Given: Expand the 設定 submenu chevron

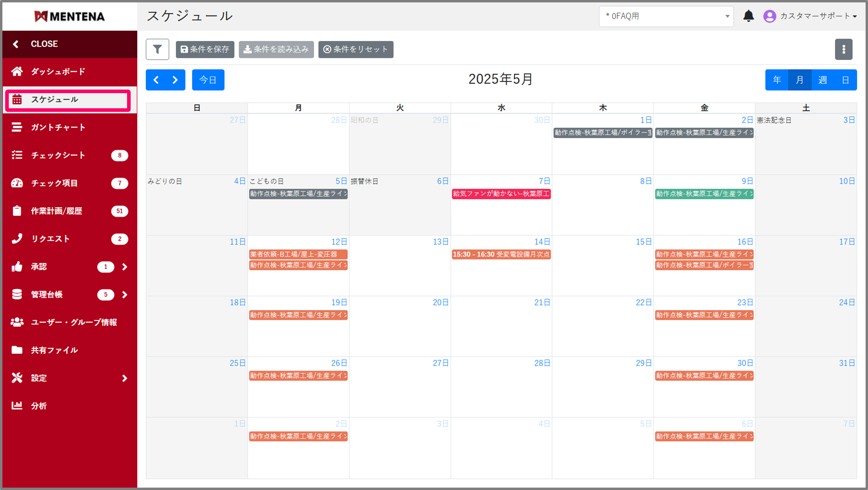Looking at the screenshot, I should 125,378.
